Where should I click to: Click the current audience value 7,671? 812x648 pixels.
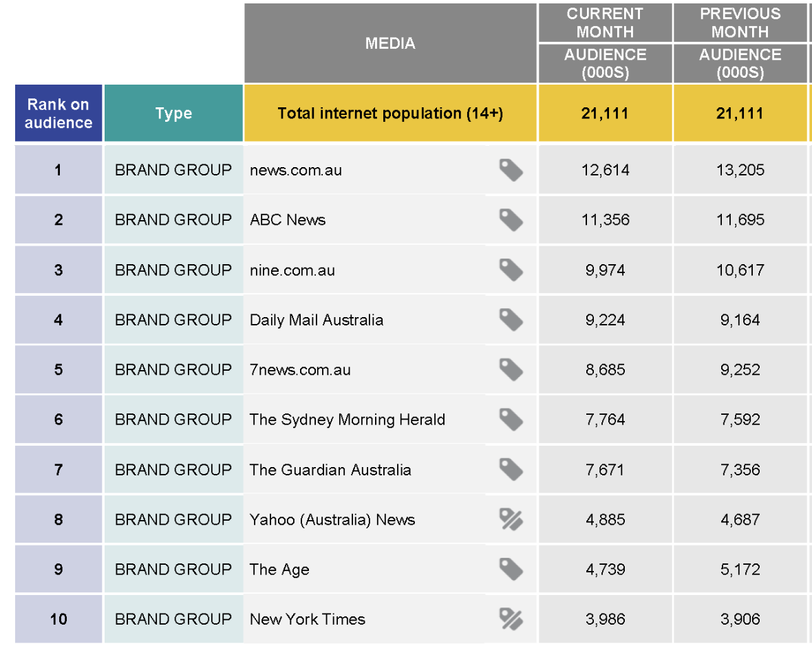coord(605,469)
